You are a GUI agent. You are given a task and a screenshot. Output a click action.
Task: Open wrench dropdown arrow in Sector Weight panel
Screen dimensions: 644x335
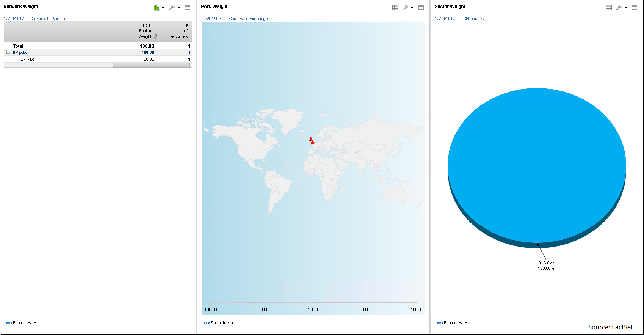(x=626, y=8)
